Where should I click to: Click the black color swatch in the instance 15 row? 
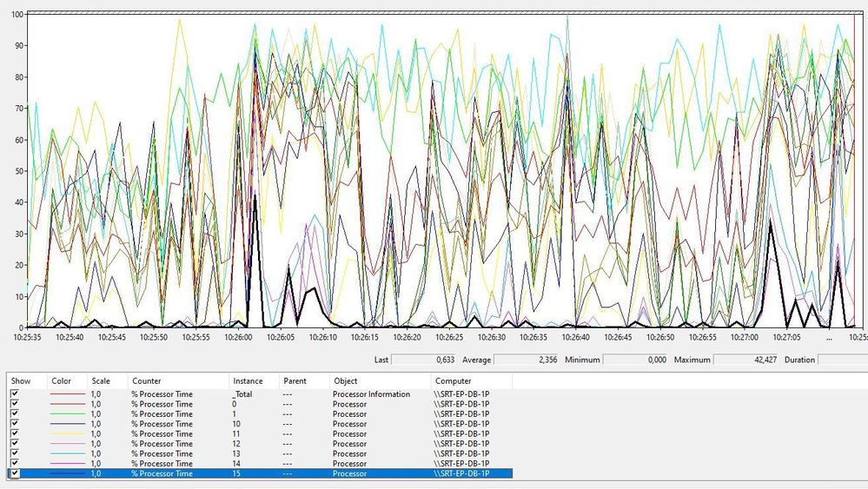coord(68,473)
